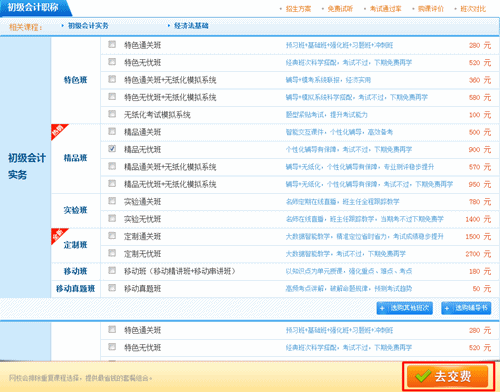
Task: Click the 去交费 payment button
Action: click(448, 376)
